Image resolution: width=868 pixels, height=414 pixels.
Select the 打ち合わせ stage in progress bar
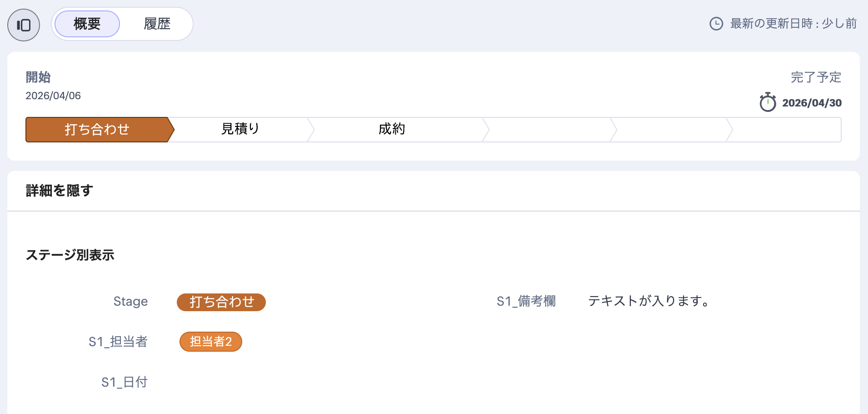coord(97,130)
